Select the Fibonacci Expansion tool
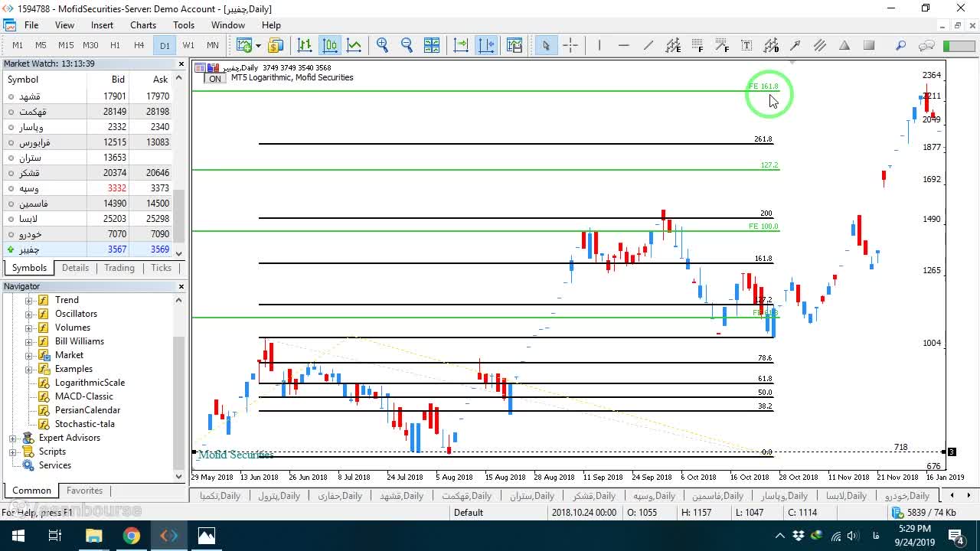The height and width of the screenshot is (551, 980). (x=722, y=45)
